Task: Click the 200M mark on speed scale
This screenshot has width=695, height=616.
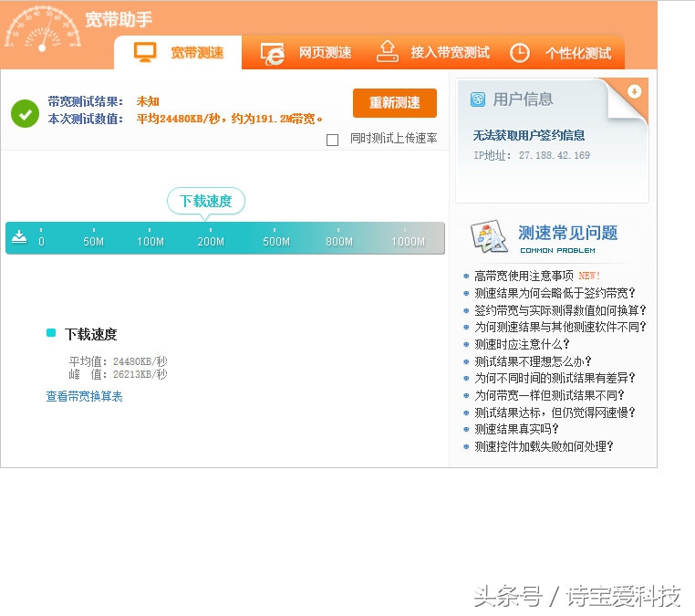Action: point(211,241)
